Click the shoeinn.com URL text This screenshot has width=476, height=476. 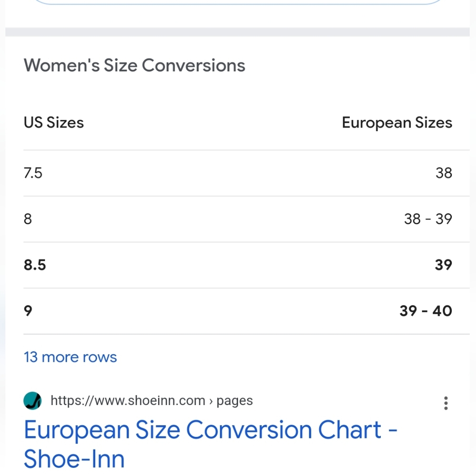coord(128,401)
